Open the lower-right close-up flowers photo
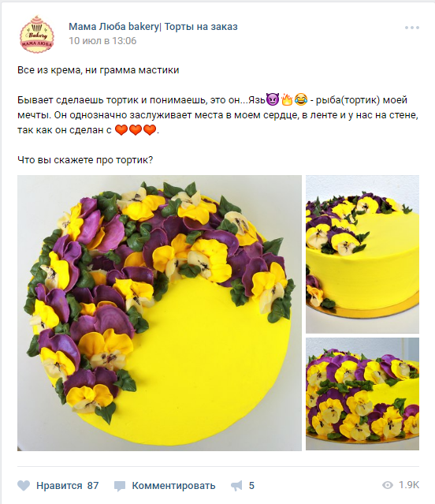435x504 pixels. click(362, 394)
